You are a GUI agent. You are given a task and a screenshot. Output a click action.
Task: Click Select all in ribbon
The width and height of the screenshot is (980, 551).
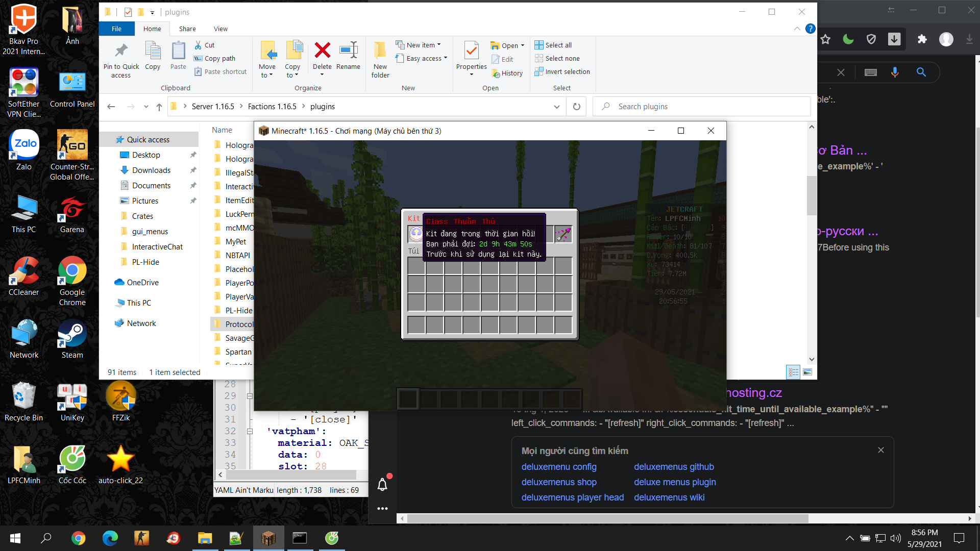tap(558, 45)
